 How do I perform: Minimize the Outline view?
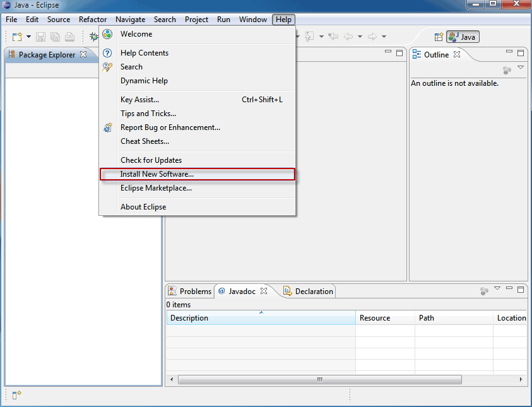[x=509, y=52]
